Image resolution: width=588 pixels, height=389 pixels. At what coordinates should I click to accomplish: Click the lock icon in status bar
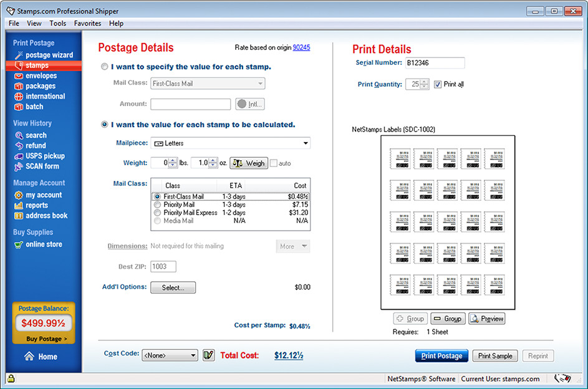coord(11,378)
